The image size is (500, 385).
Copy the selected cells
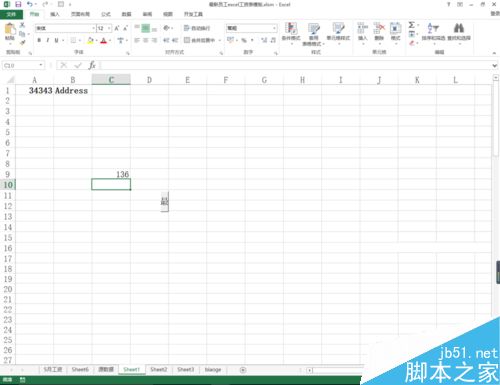[x=22, y=34]
